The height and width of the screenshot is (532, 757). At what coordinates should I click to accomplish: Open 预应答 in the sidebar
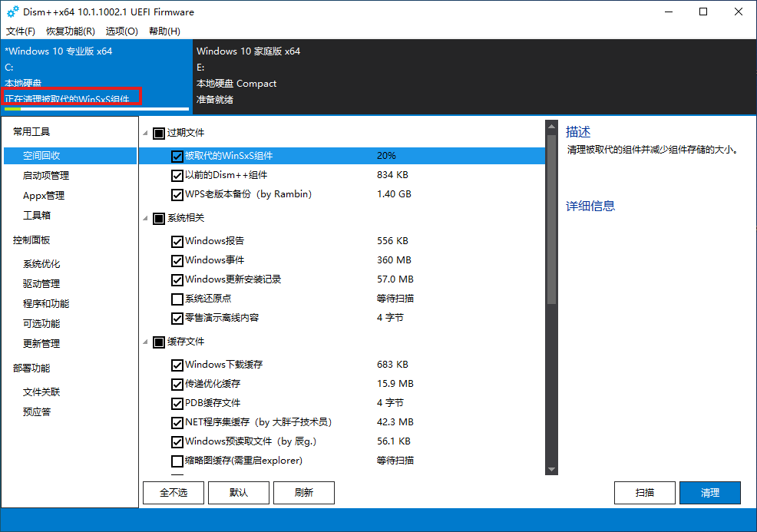pos(37,411)
